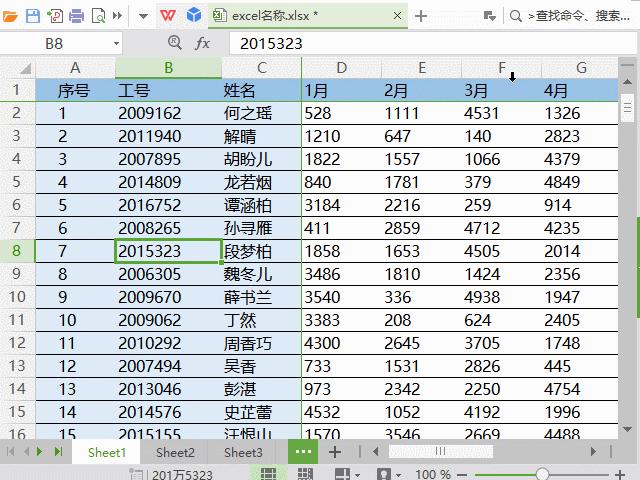Select row 12 header
Viewport: 640px width, 480px height.
(17, 342)
